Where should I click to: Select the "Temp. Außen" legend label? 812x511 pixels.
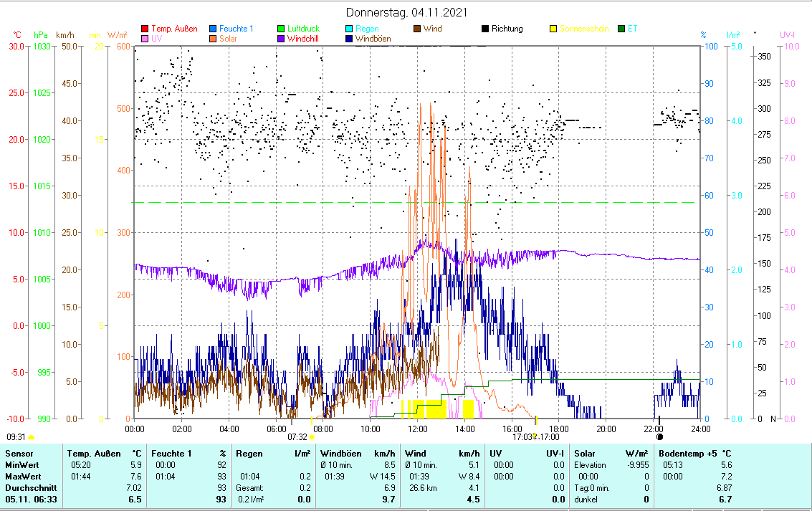point(175,29)
